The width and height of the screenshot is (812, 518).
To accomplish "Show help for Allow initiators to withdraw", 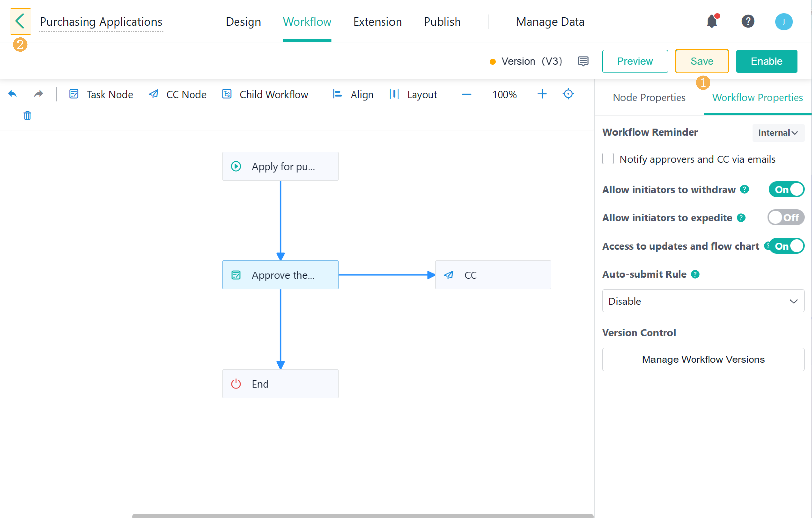I will (745, 189).
